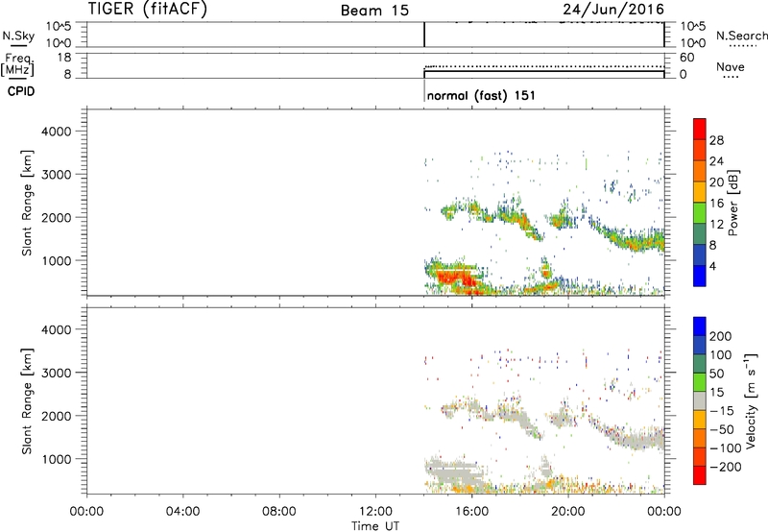Click the 'TIGER (fitACF)' title text
The height and width of the screenshot is (532, 768).
[148, 9]
